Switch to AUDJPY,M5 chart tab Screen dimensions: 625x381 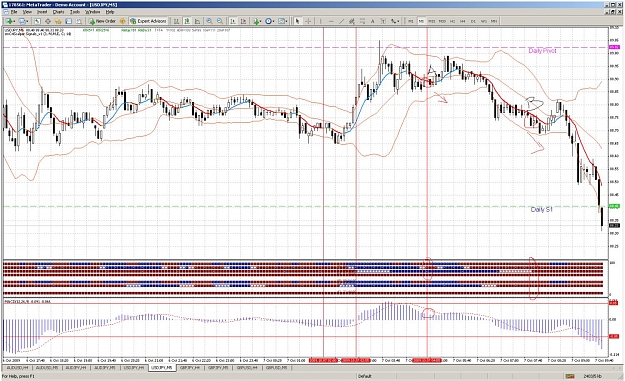point(105,367)
